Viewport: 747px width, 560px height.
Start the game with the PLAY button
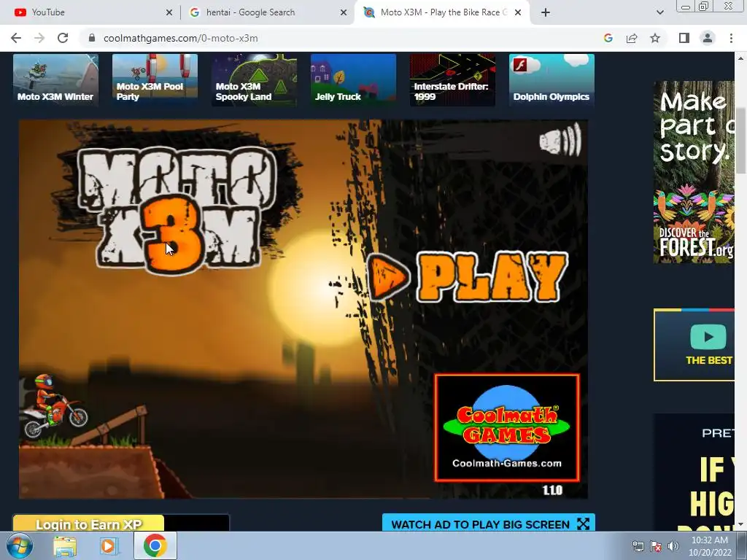(468, 277)
